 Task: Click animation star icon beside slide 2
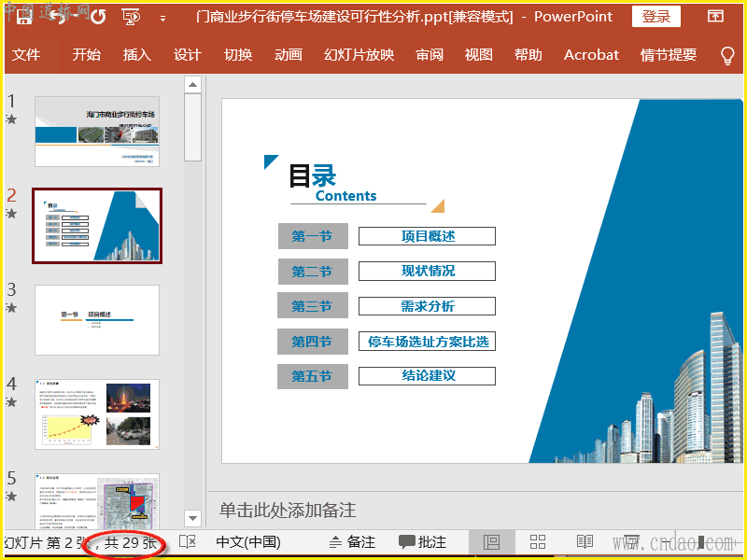coord(11,214)
